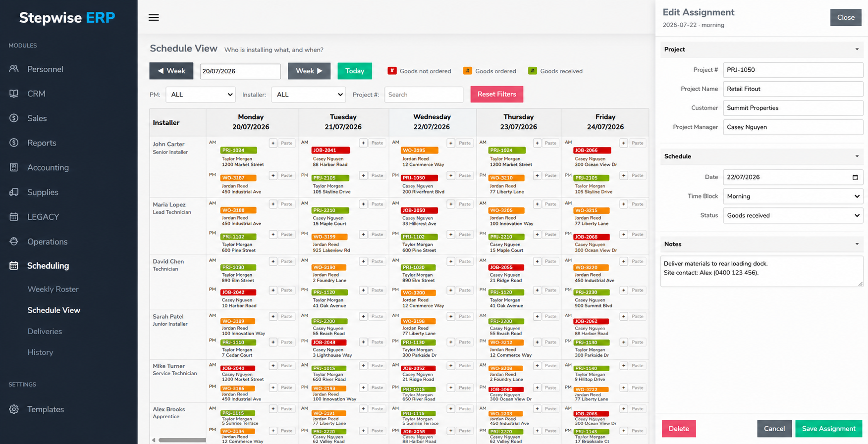Select the Scheduling module

pos(48,266)
